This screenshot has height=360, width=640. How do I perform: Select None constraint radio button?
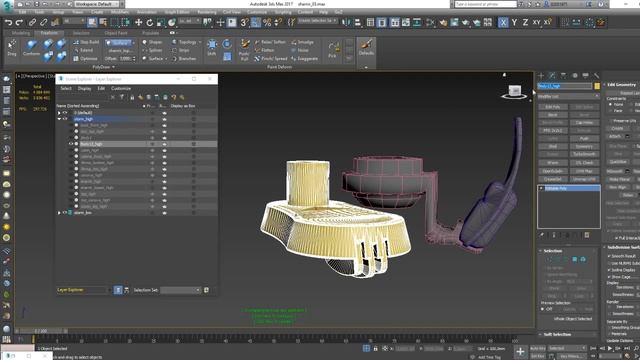click(x=611, y=104)
